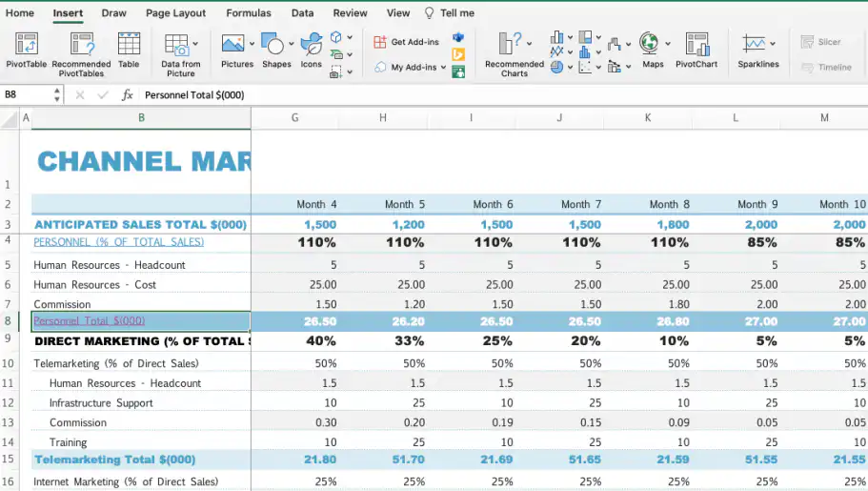Click the Shapes icon
Screen dimensions: 868x491
[x=273, y=43]
